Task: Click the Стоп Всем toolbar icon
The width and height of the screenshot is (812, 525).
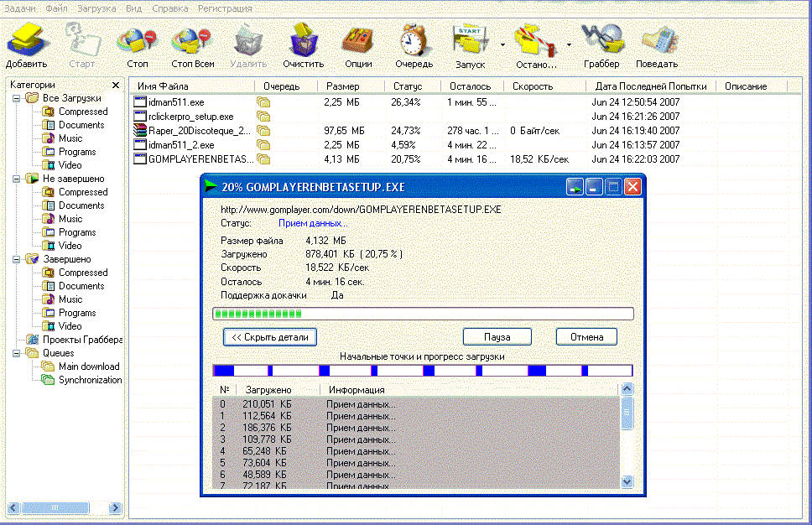Action: [191, 40]
